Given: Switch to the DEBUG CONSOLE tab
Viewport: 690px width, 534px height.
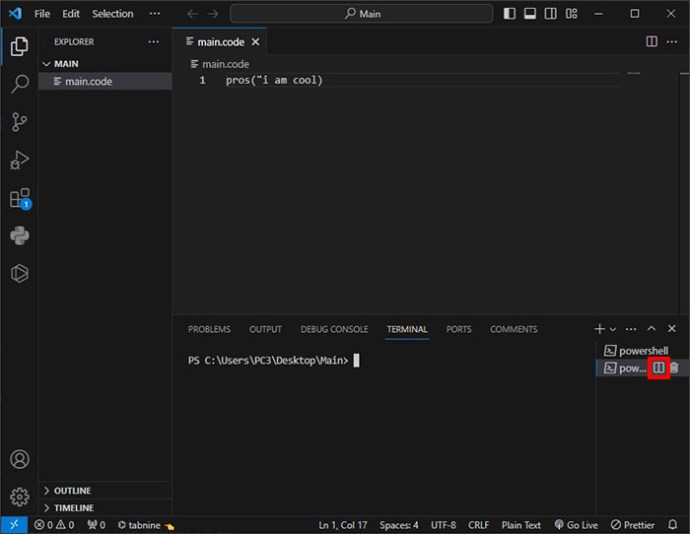Looking at the screenshot, I should (334, 329).
